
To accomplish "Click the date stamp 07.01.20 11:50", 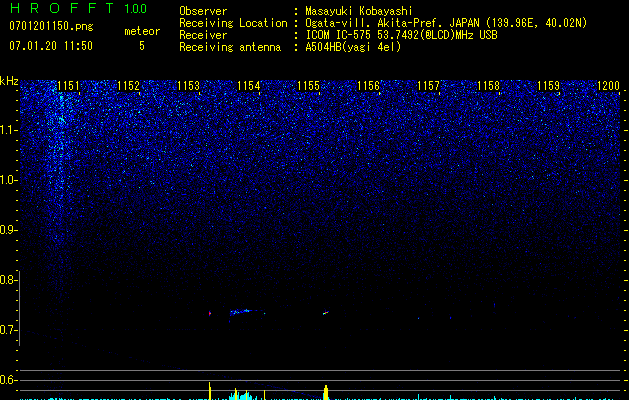I will click(x=51, y=46).
